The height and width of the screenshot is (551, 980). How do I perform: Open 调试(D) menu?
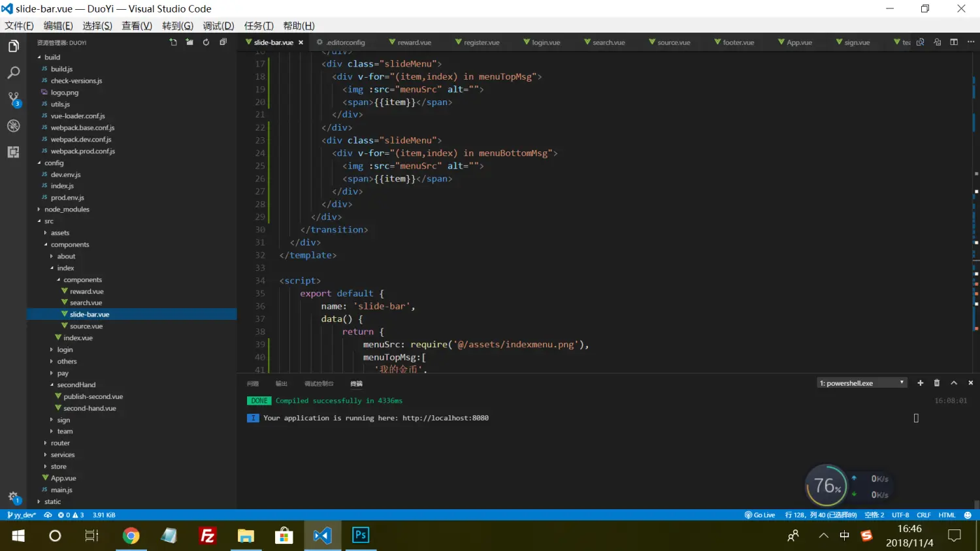(218, 25)
